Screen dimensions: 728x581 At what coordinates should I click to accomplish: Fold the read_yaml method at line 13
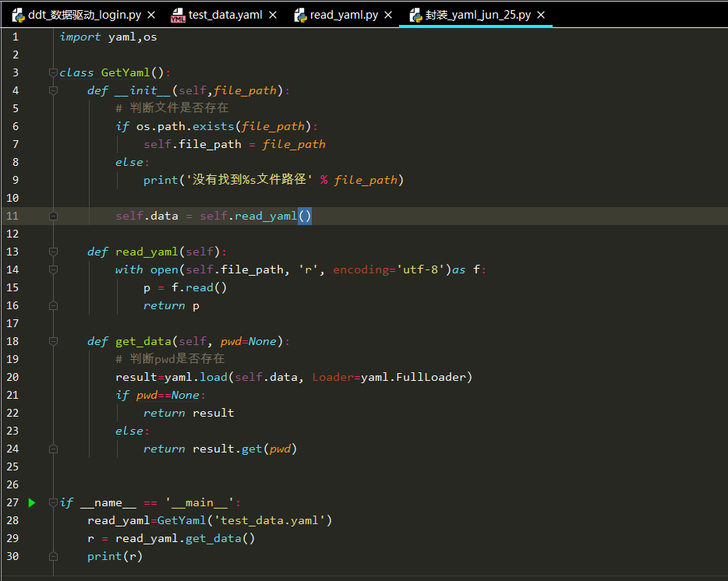tap(54, 252)
